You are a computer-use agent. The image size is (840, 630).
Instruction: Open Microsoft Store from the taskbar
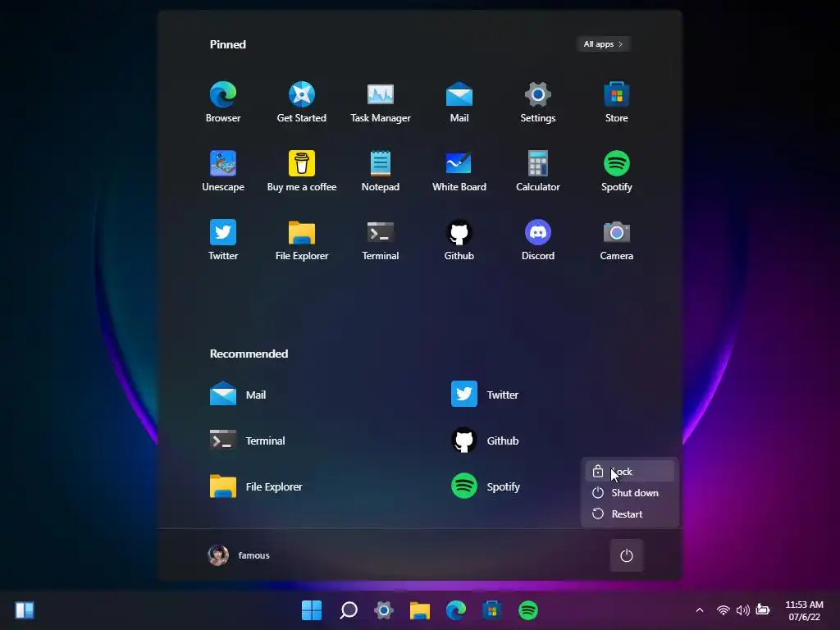[x=492, y=610]
